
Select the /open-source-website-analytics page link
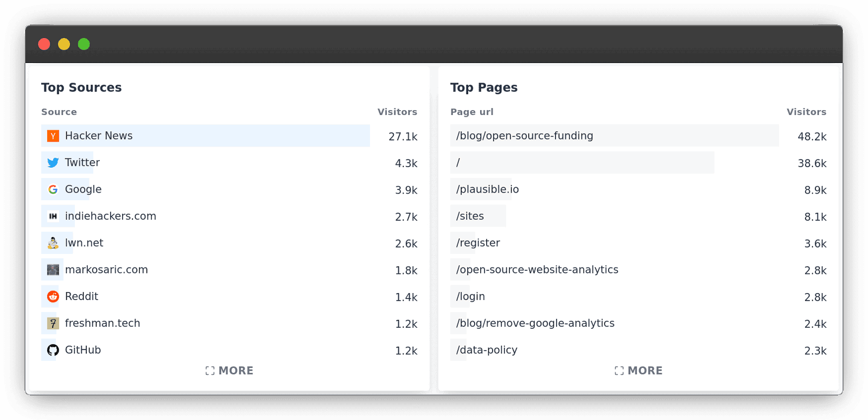(x=537, y=270)
